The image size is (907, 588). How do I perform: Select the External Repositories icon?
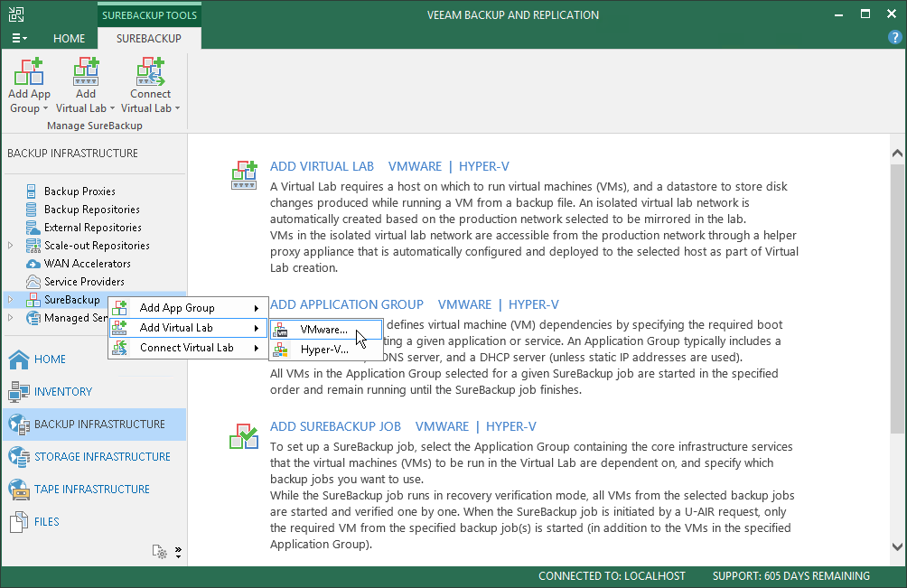point(33,228)
